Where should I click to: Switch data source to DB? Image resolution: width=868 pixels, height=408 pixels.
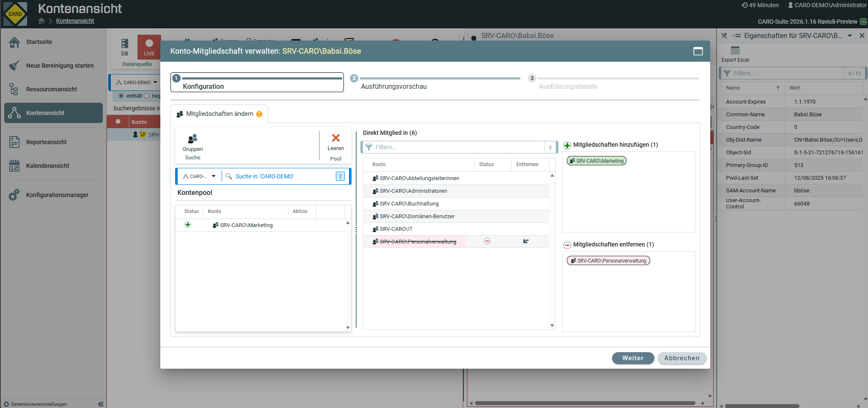(125, 47)
